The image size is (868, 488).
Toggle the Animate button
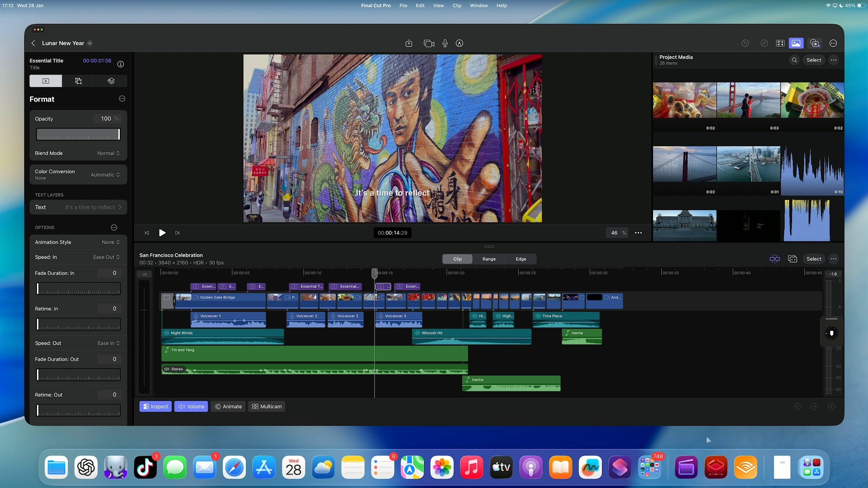pyautogui.click(x=228, y=406)
